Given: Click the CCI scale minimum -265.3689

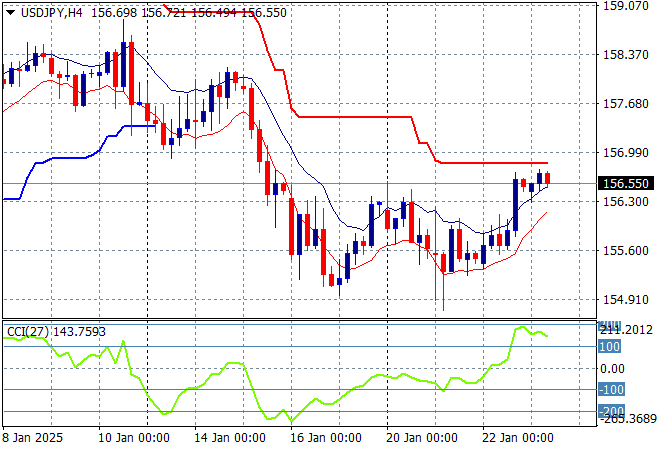Looking at the screenshot, I should [628, 419].
